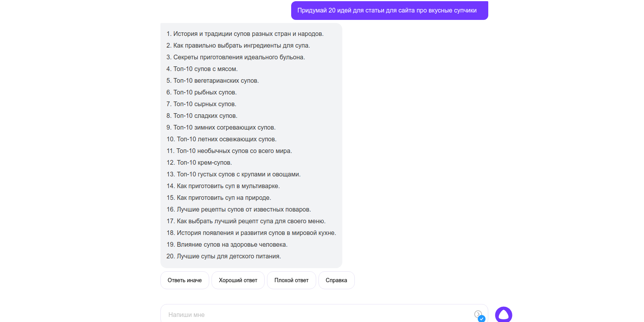Select the line "Топ-10 зимних согревающих супов"

(221, 128)
